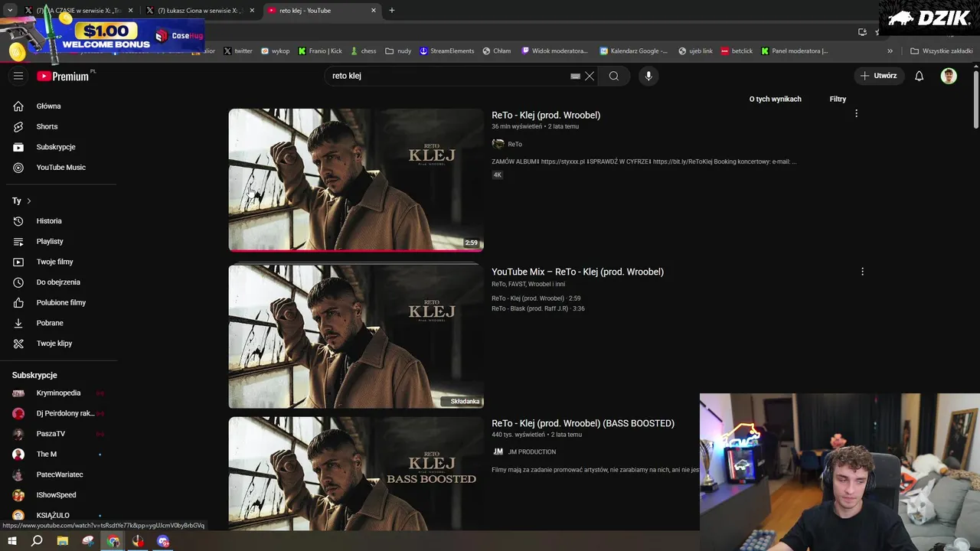
Task: Open the YouTube hamburger guide menu
Action: click(x=18, y=76)
